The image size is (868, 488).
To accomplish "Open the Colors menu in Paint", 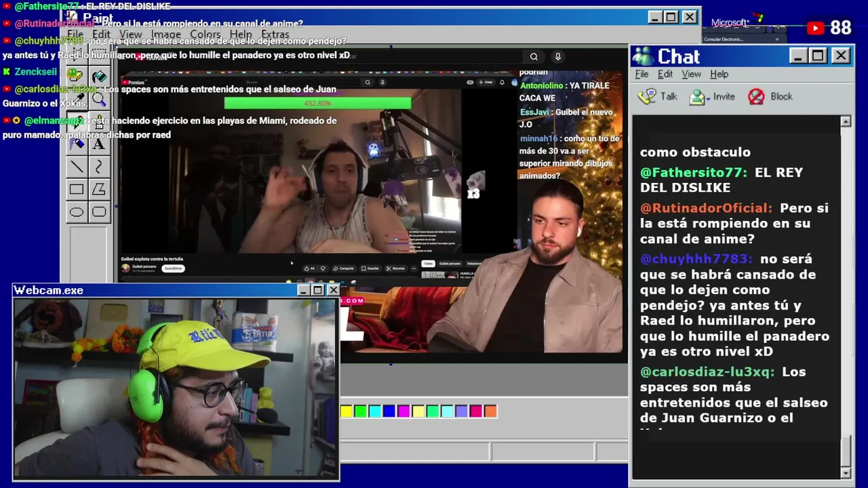I will click(x=205, y=34).
